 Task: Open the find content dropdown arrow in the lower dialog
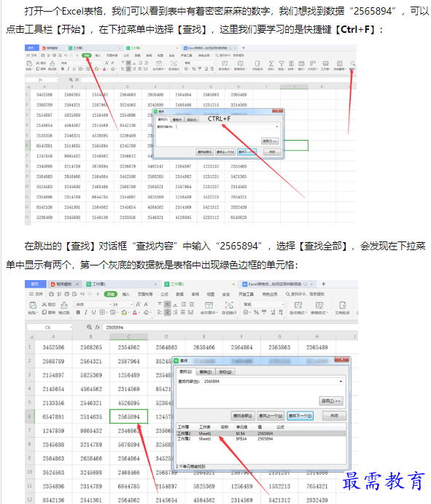point(341,381)
